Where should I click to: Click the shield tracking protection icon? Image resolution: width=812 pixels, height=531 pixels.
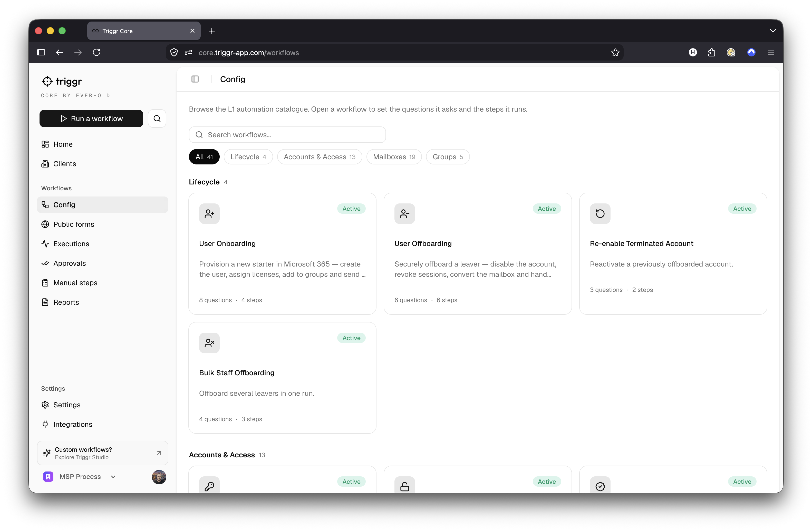174,53
